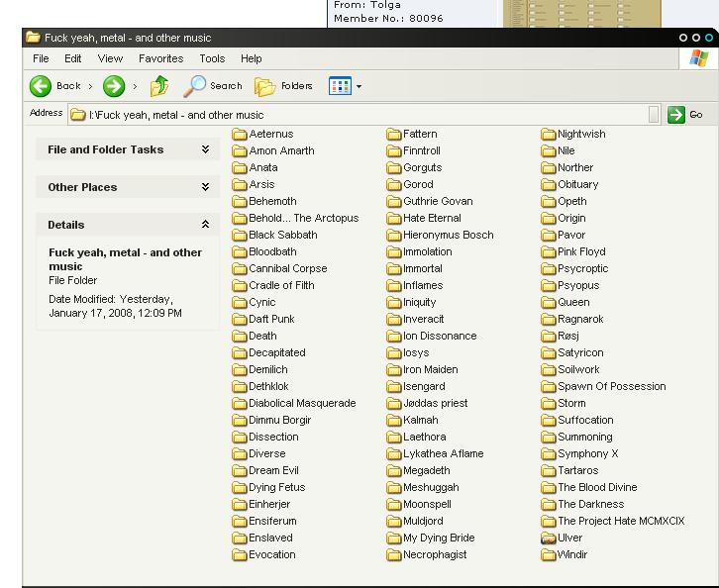The image size is (719, 588).
Task: Open the Edit menu
Action: [x=73, y=58]
